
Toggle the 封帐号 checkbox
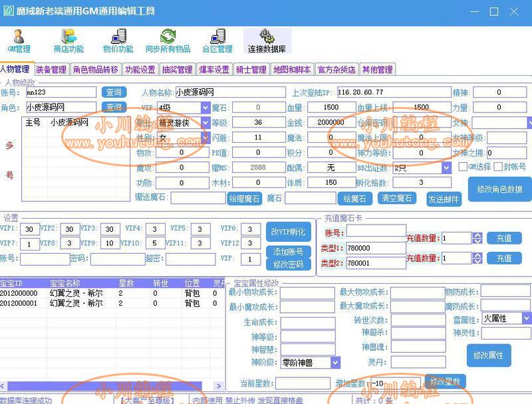pyautogui.click(x=497, y=166)
